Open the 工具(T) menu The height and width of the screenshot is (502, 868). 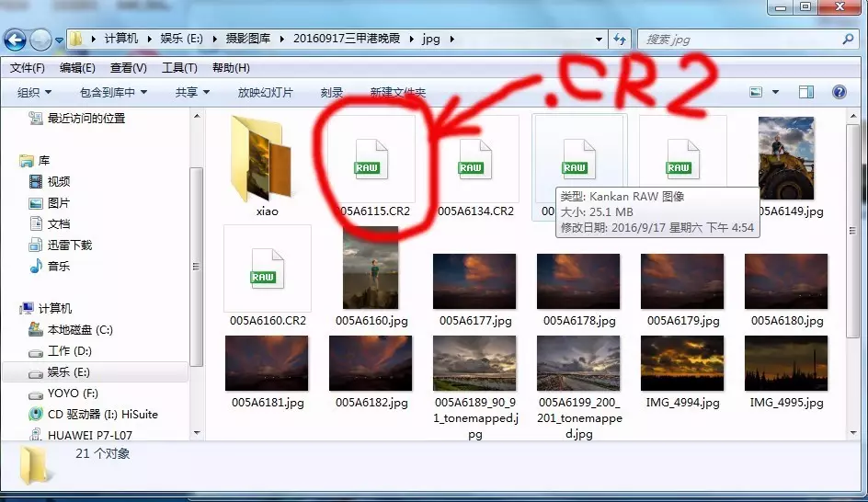(x=179, y=67)
